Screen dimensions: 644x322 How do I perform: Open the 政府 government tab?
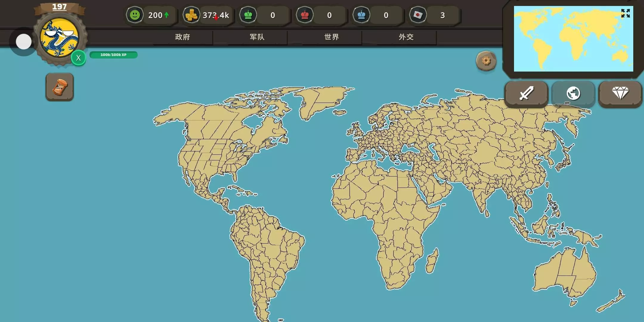point(182,37)
